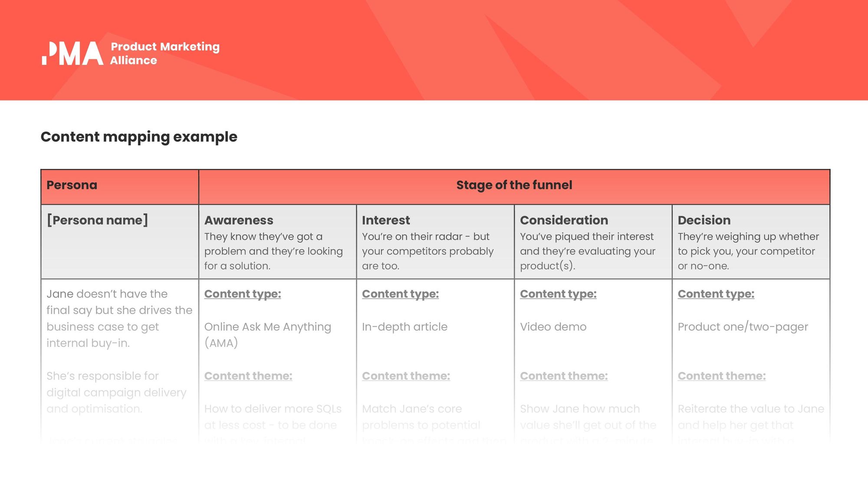The width and height of the screenshot is (868, 501).
Task: Click Content type link under Decision
Action: [716, 294]
